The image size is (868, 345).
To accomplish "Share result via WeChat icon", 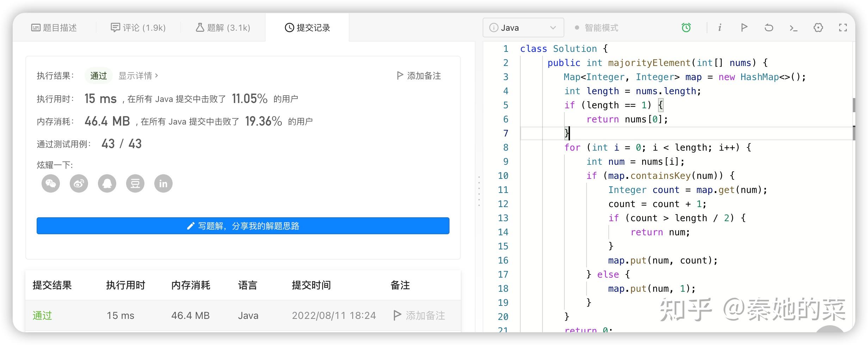I will coord(51,183).
